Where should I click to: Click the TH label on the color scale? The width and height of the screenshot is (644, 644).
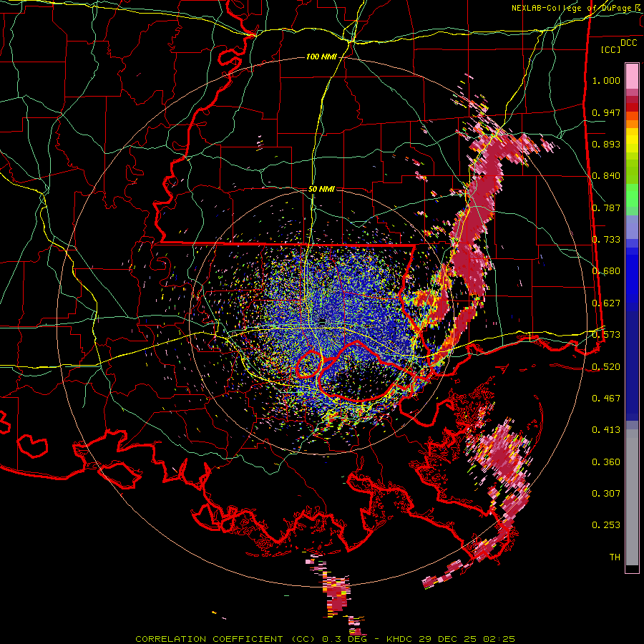(615, 557)
